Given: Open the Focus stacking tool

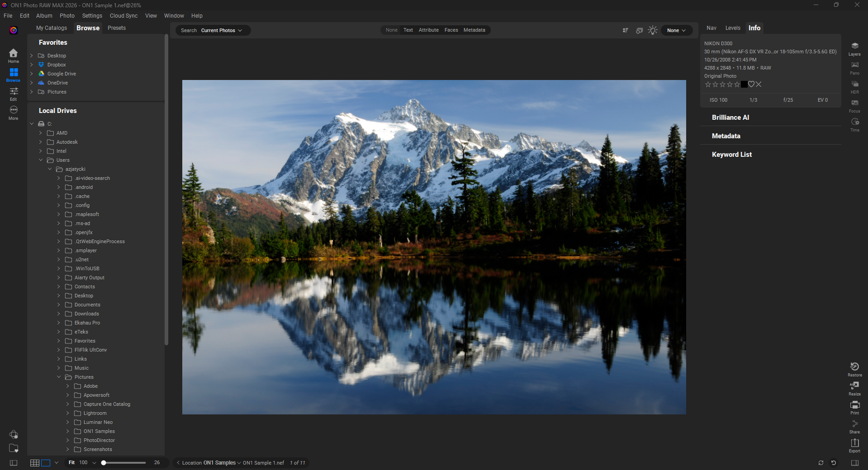Looking at the screenshot, I should pyautogui.click(x=854, y=105).
